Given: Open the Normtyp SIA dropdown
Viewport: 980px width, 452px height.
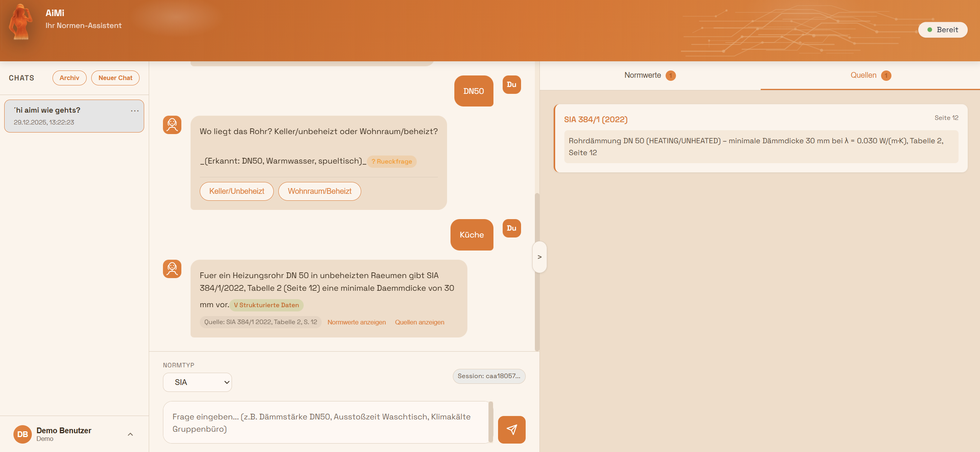Looking at the screenshot, I should click(197, 382).
